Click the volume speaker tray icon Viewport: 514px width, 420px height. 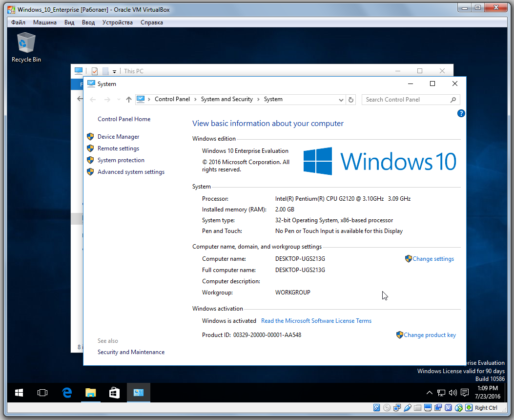pos(452,393)
